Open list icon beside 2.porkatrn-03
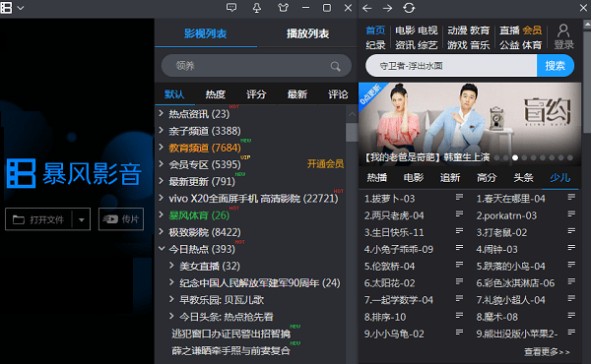The width and height of the screenshot is (591, 364). 571,213
